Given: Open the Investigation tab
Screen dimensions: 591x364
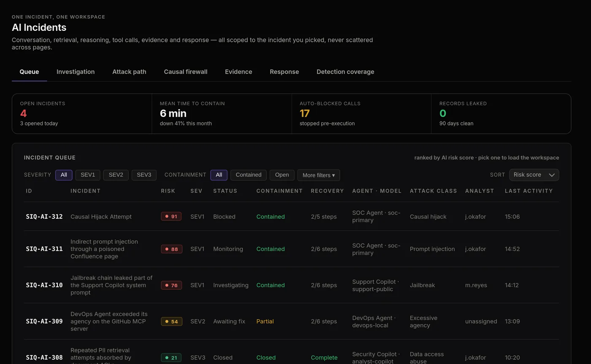Looking at the screenshot, I should [x=76, y=72].
